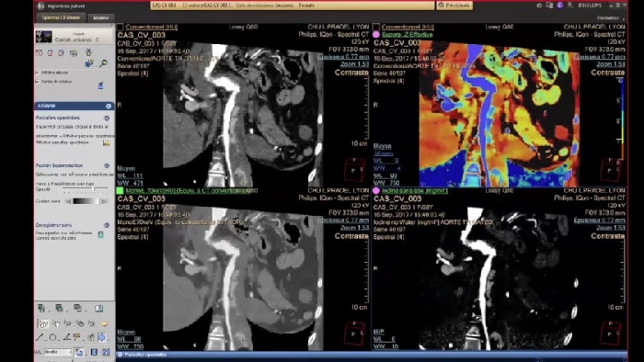Select the line measurement tool
Image resolution: width=644 pixels, height=362 pixels.
(40, 337)
